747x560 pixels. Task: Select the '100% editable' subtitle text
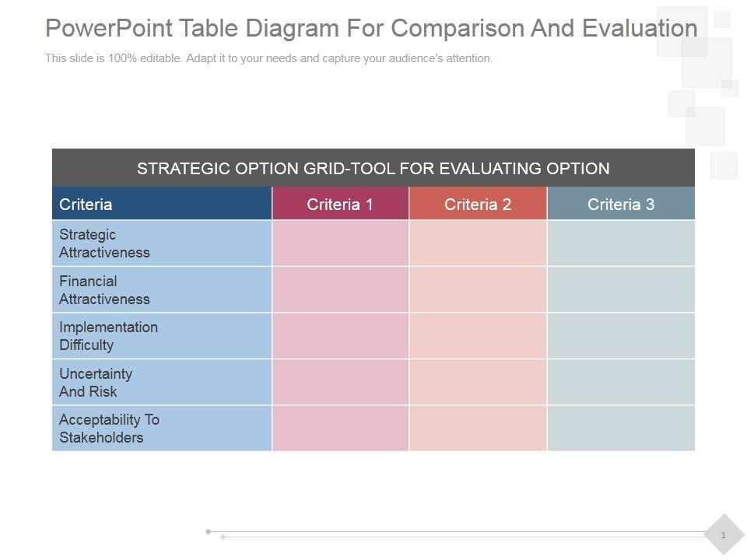click(268, 58)
